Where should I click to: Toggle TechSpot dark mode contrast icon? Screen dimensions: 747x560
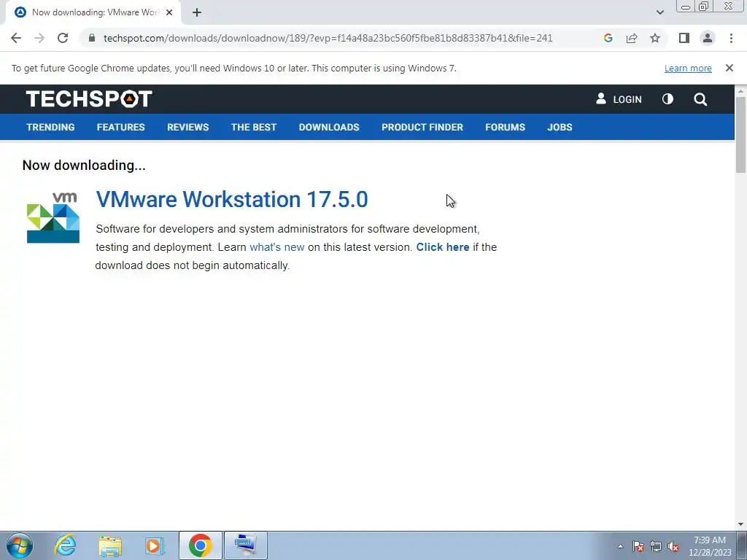point(667,99)
